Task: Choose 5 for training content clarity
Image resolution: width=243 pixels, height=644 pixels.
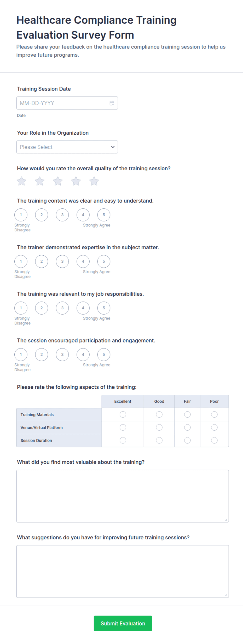Action: 104,215
